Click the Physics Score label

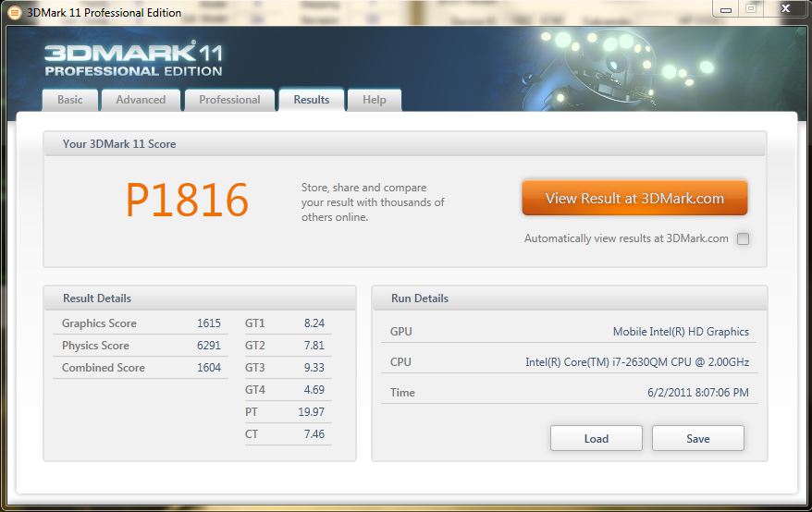coord(95,346)
